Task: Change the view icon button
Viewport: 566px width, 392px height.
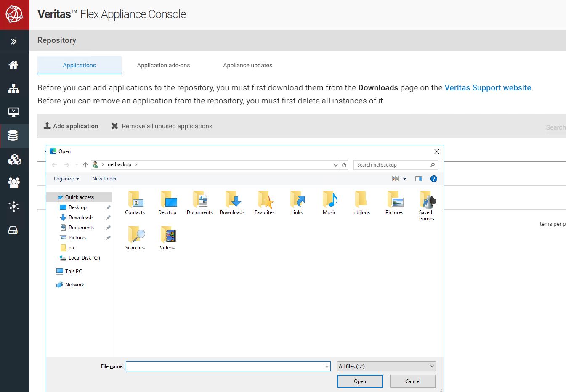Action: (396, 179)
